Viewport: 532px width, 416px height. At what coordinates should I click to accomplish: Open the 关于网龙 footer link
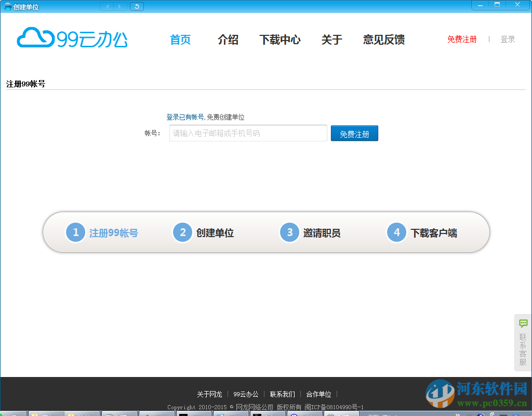click(x=209, y=394)
